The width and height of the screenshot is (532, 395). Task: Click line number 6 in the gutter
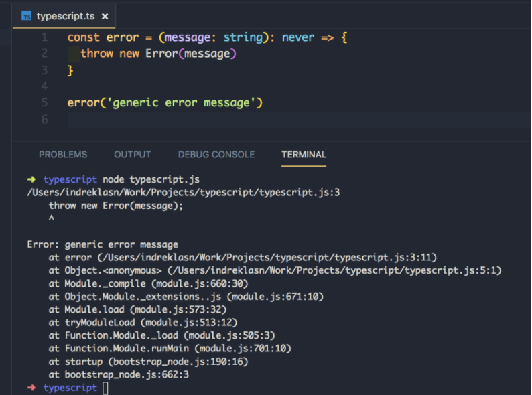point(44,119)
